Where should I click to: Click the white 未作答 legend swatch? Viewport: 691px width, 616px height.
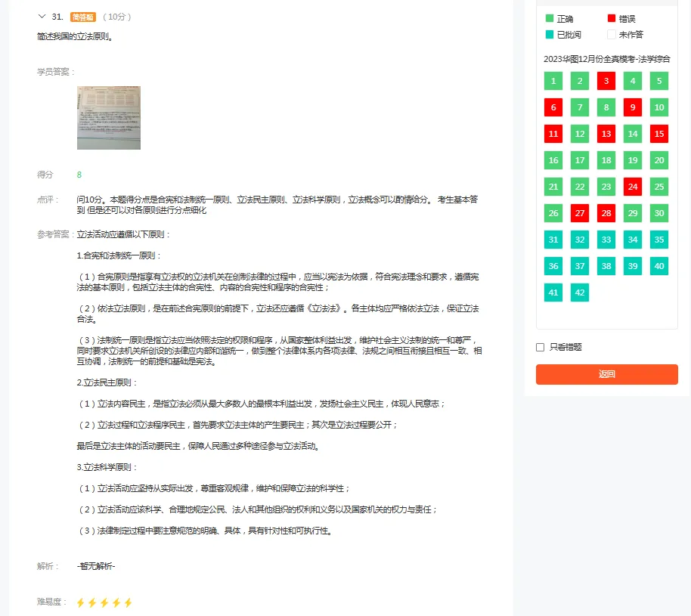coord(611,34)
